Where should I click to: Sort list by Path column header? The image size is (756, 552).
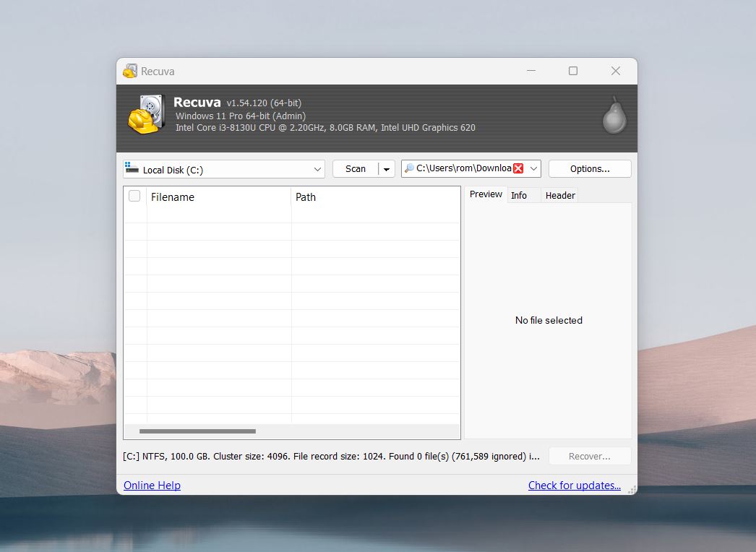pyautogui.click(x=376, y=197)
